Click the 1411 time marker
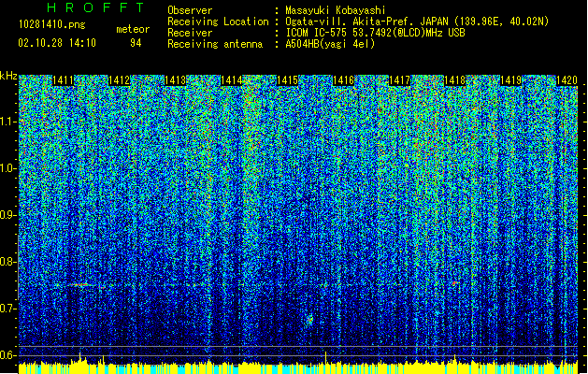Viewport: 588px width, 374px height. pyautogui.click(x=63, y=80)
